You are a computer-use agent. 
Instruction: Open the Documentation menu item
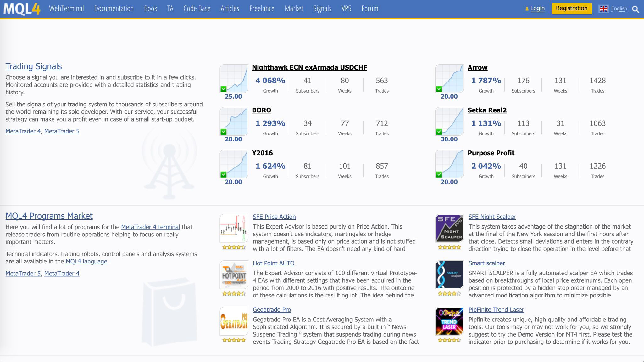click(114, 8)
